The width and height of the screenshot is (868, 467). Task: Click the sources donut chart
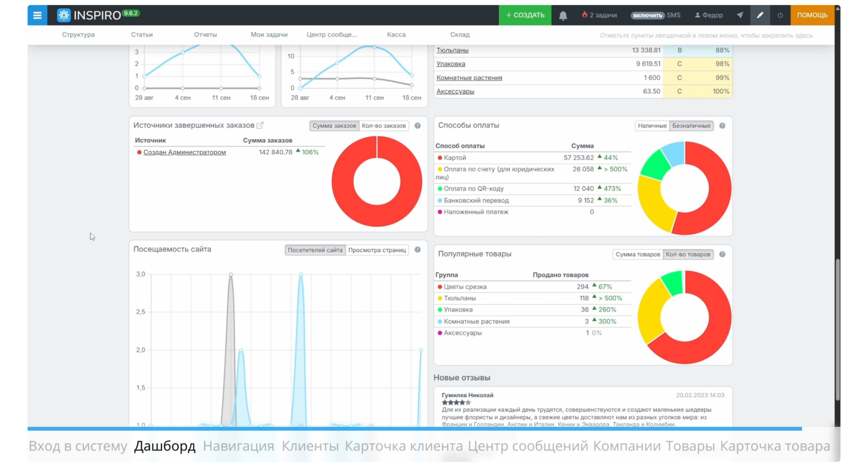coord(377,181)
